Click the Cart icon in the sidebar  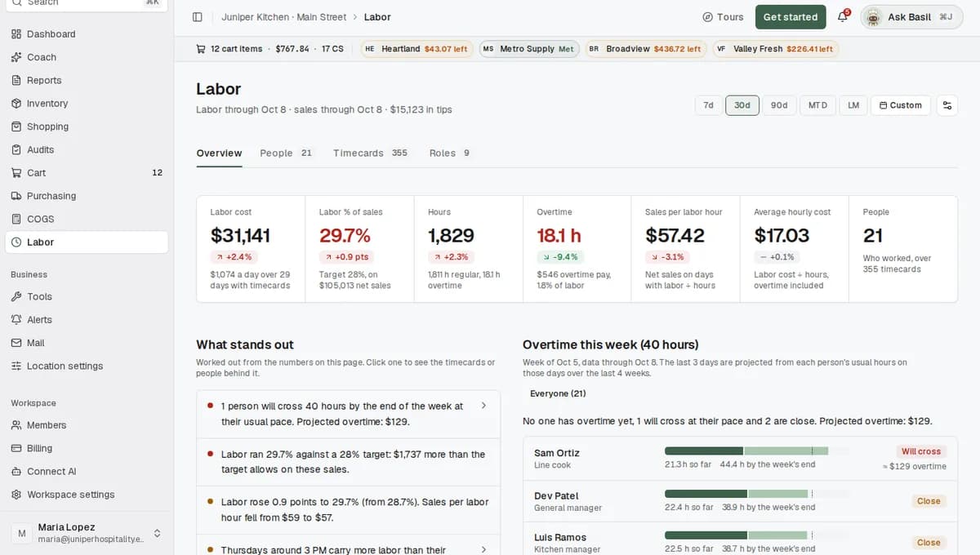[x=16, y=173]
